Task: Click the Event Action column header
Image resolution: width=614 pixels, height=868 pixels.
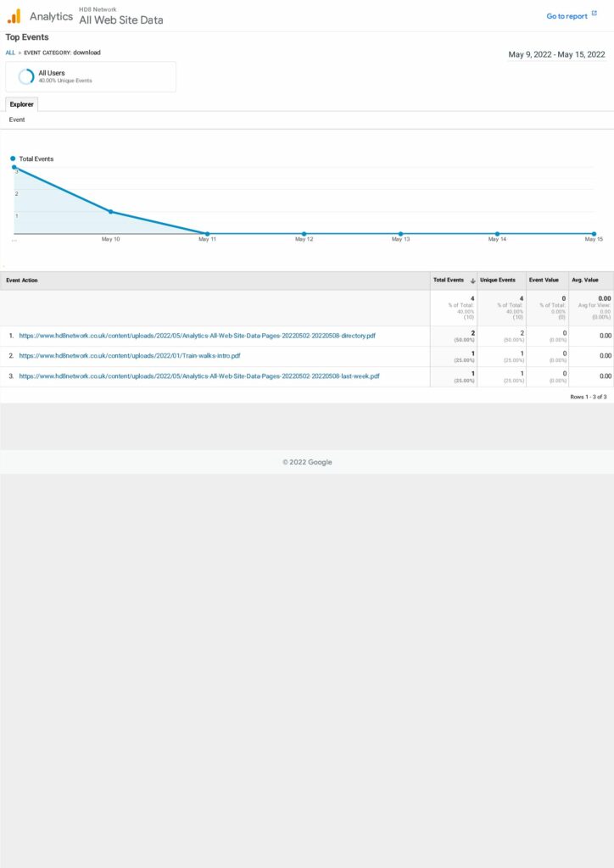Action: click(x=22, y=281)
